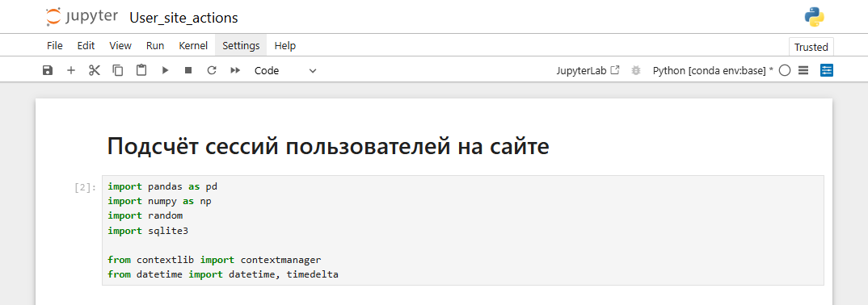Insert a new cell with the plus icon
The image size is (868, 305).
coord(71,71)
